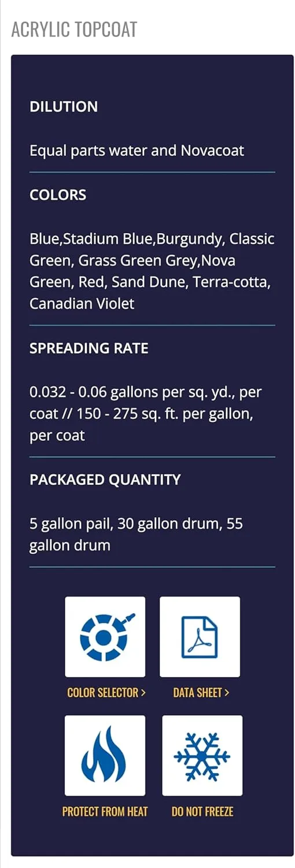The height and width of the screenshot is (868, 295).
Task: Click the COLORS section heading
Action: tap(58, 194)
